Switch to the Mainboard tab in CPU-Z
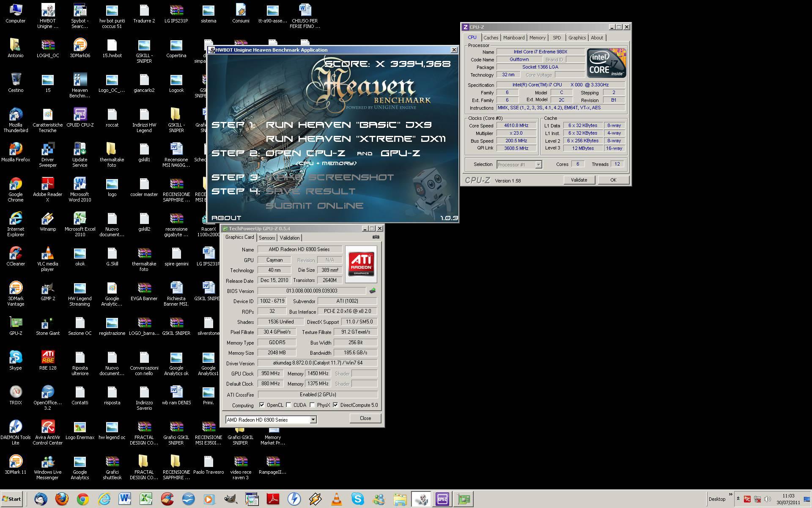Image resolution: width=812 pixels, height=508 pixels. [514, 38]
